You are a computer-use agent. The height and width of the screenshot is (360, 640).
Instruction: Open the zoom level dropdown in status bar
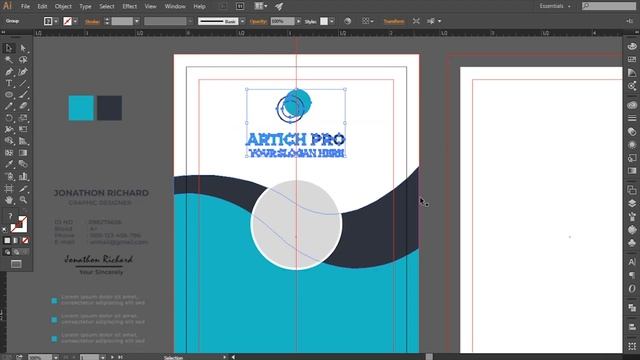(56, 357)
